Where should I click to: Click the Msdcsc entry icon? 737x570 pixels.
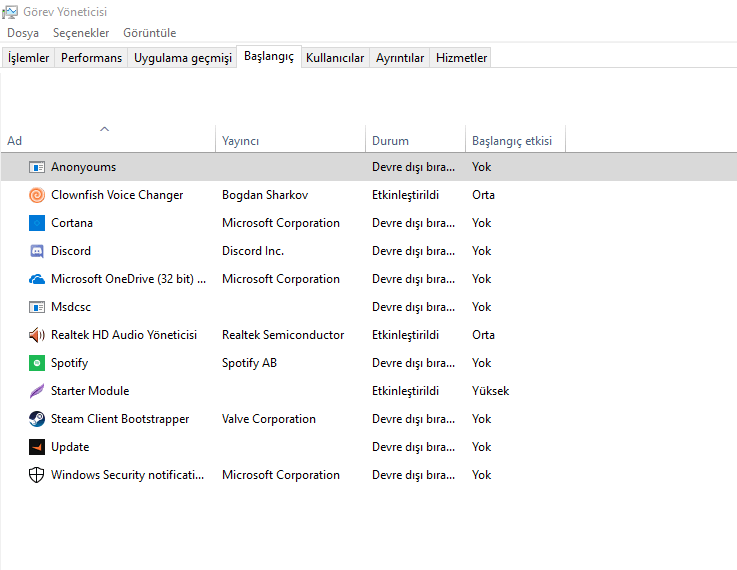pos(37,307)
